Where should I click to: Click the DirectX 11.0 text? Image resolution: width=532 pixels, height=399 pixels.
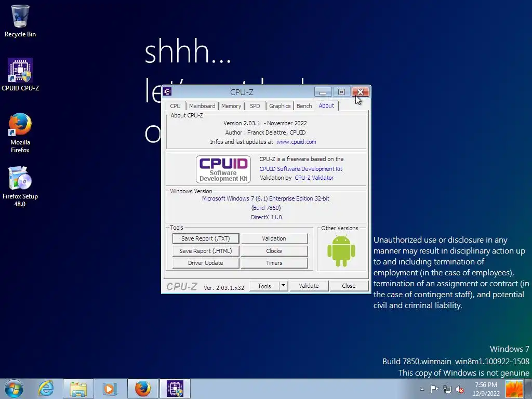[x=267, y=217]
